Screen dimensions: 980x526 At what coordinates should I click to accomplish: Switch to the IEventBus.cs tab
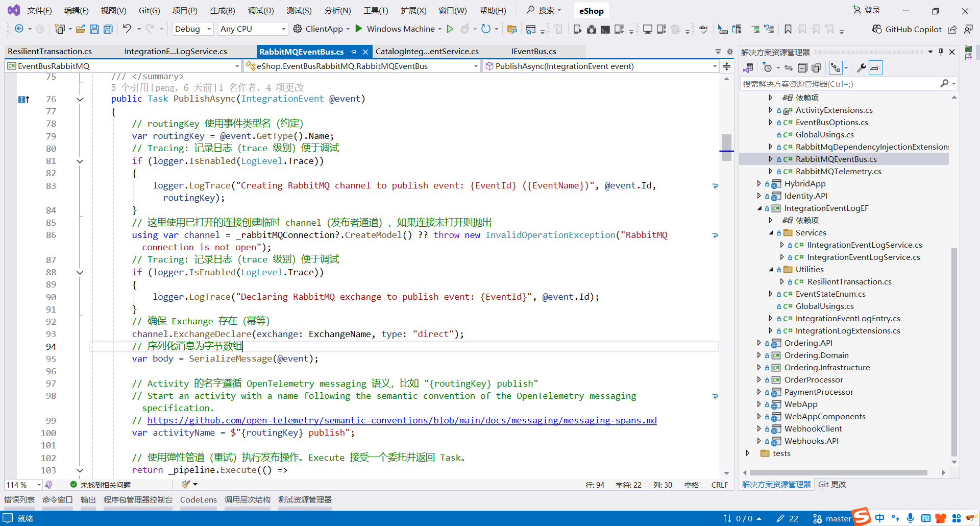click(533, 52)
